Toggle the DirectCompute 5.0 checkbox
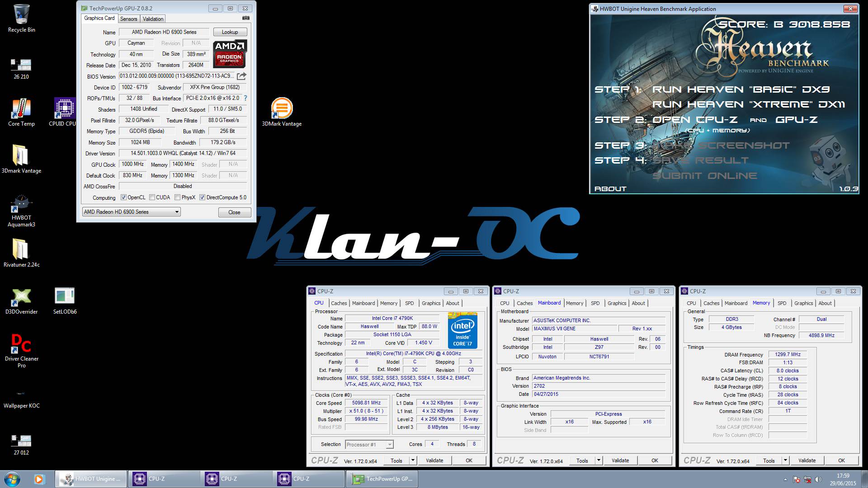 [203, 197]
